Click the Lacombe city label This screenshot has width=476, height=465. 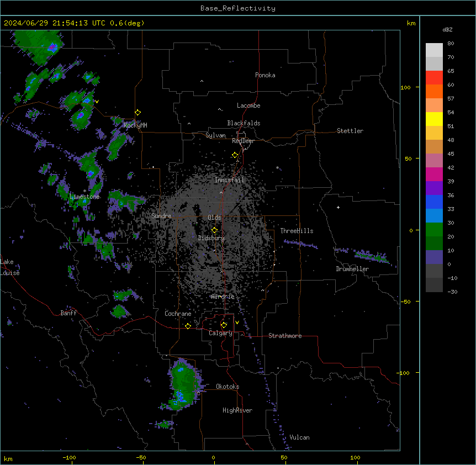point(248,105)
